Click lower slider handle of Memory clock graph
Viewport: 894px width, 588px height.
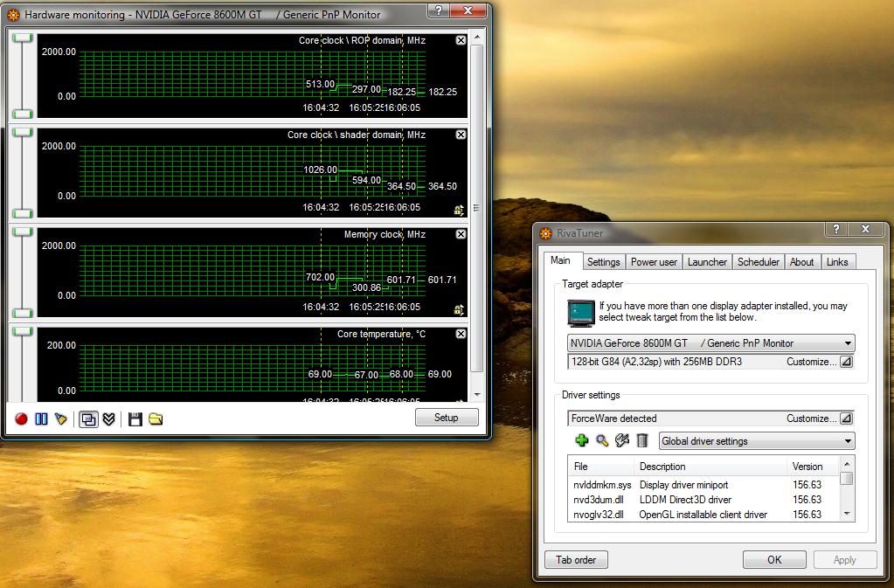click(22, 313)
